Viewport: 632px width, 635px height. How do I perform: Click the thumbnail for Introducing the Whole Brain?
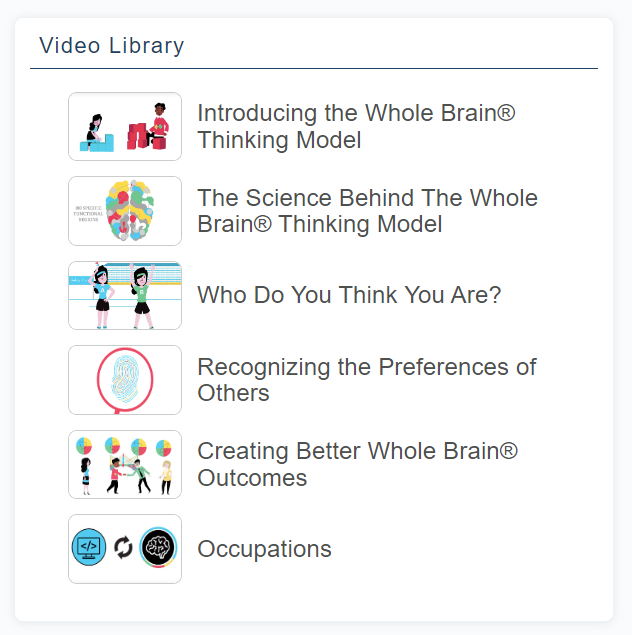click(x=125, y=126)
